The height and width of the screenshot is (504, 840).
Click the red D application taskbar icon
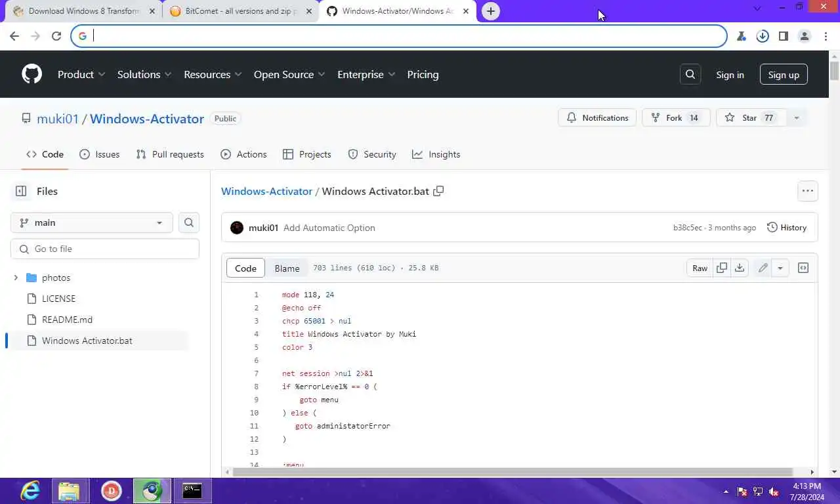[x=112, y=491]
